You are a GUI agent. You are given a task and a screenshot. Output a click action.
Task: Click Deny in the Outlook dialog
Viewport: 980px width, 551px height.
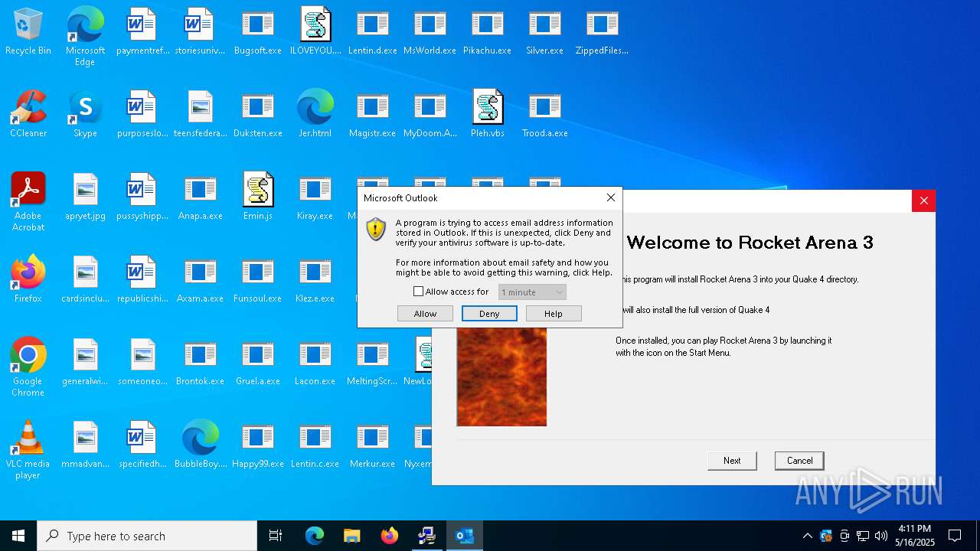point(489,314)
